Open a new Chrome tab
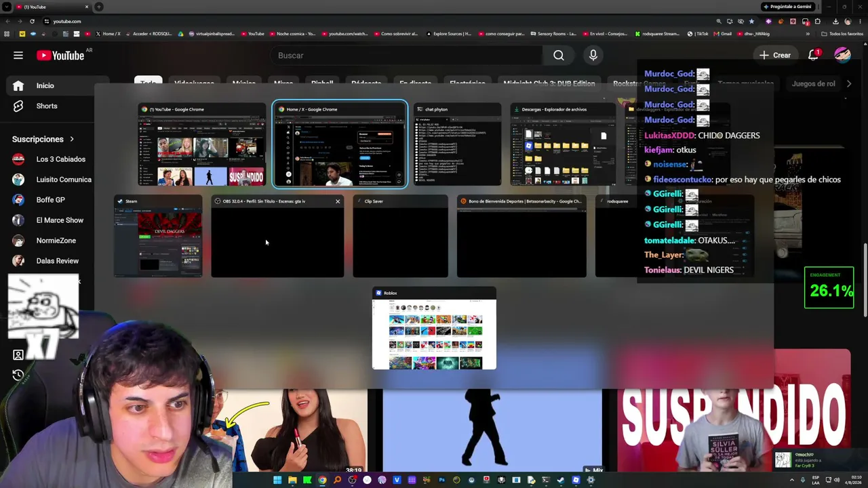Viewport: 868px width, 488px height. coord(99,7)
